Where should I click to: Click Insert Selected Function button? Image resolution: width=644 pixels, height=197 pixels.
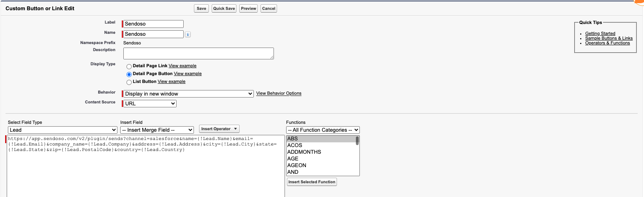pos(312,182)
